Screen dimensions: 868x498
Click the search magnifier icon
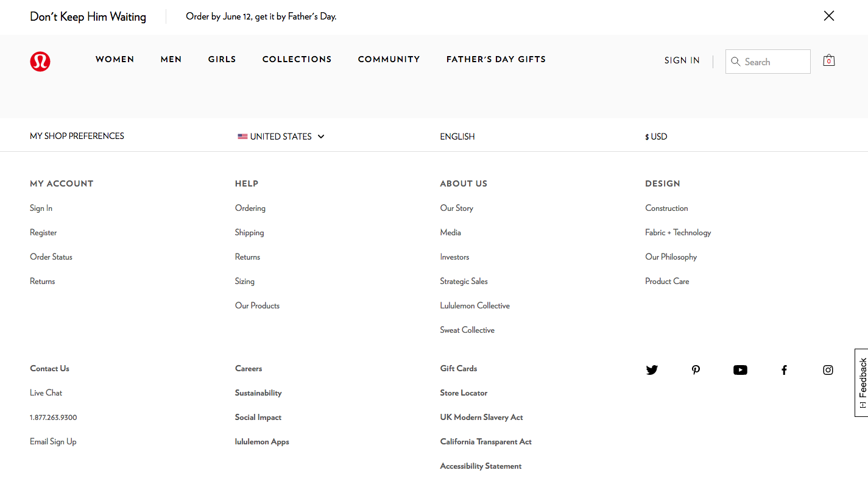(x=736, y=62)
